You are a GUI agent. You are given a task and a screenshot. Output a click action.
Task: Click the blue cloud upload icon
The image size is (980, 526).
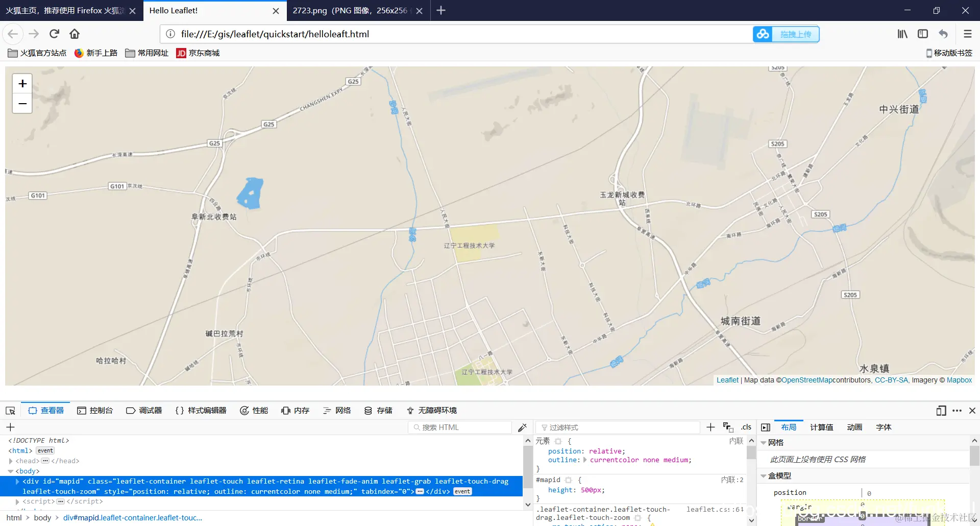pyautogui.click(x=763, y=34)
